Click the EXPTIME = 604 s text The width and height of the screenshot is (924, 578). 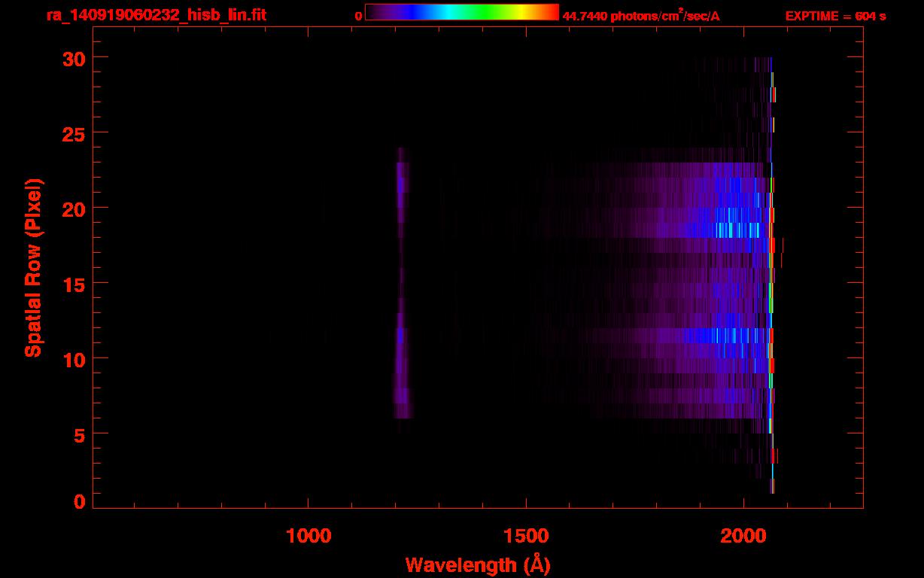(x=835, y=16)
